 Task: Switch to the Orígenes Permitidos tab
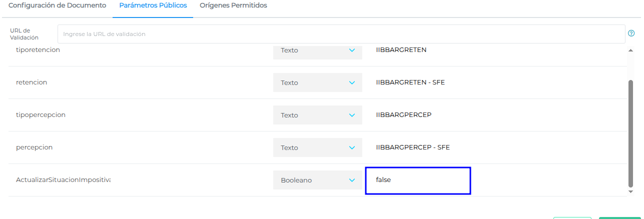[x=233, y=5]
